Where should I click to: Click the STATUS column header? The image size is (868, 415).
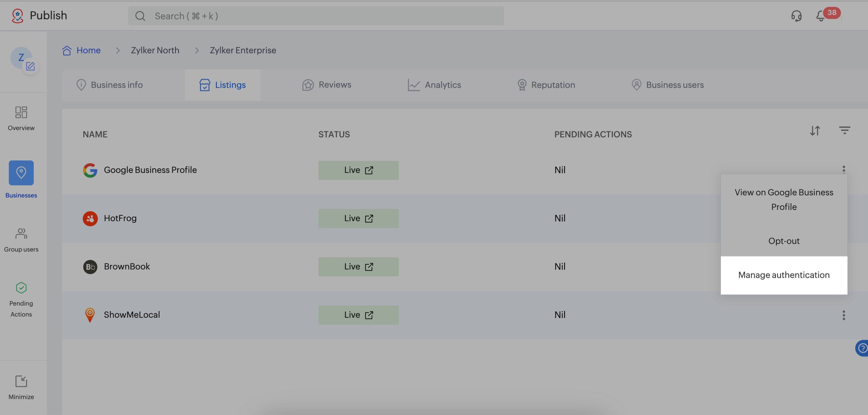334,134
